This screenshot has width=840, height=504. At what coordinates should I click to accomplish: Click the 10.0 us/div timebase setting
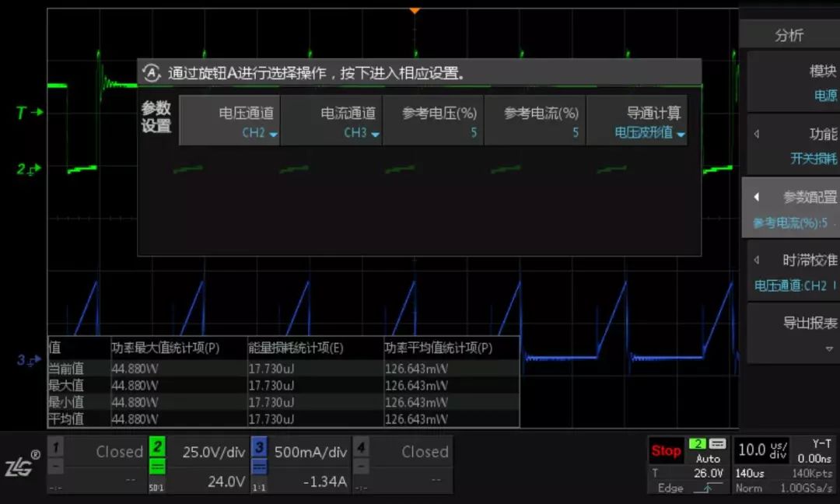pyautogui.click(x=761, y=450)
